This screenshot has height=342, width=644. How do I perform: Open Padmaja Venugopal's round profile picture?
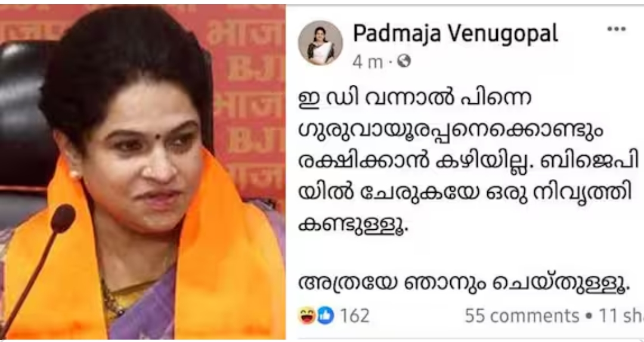point(320,43)
